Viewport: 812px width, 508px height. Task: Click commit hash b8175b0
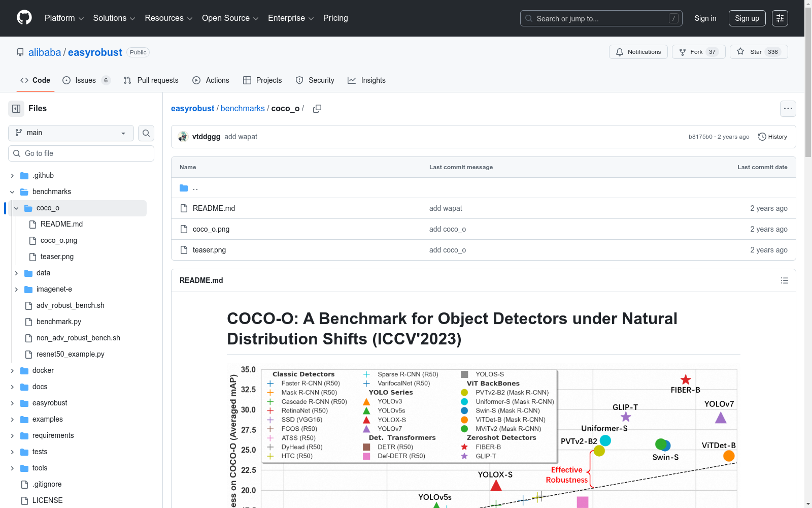[x=700, y=137]
